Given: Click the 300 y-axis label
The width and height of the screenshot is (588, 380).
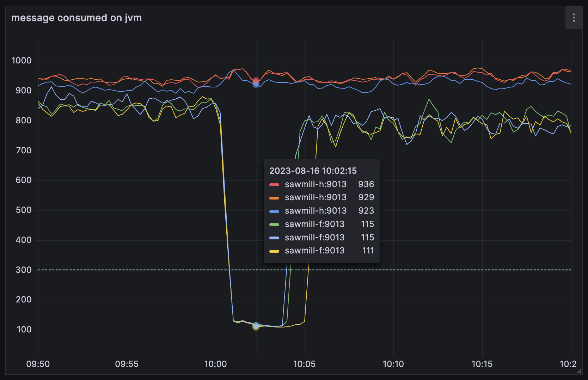Looking at the screenshot, I should 24,270.
